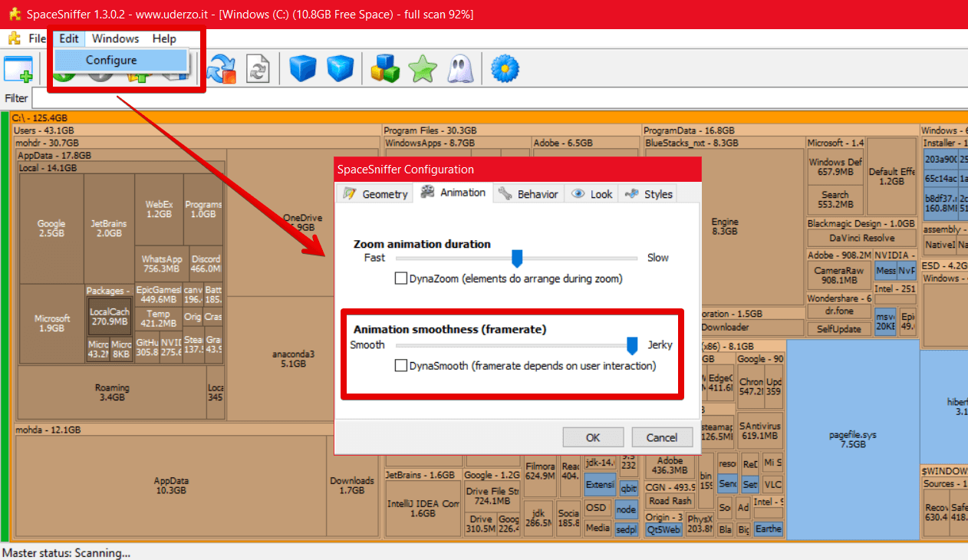Viewport: 968px width, 560px height.
Task: Select the AppData 10.3GB block under mohda
Action: [x=171, y=486]
